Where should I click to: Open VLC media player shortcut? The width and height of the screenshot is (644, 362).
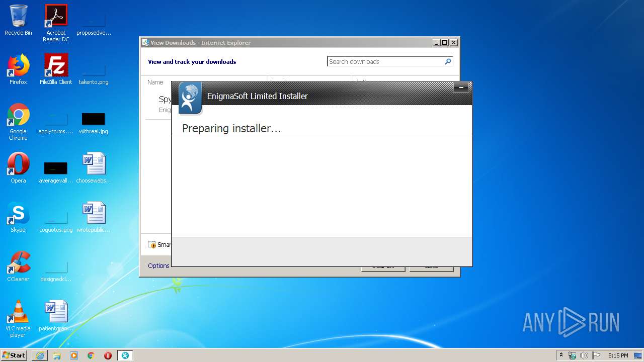tap(18, 319)
